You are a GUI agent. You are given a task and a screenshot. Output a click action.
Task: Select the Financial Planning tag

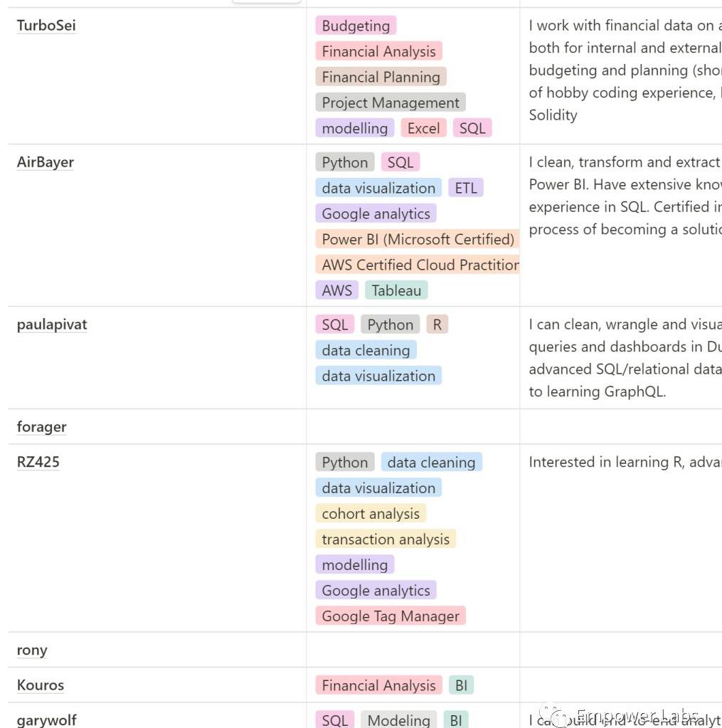tap(381, 77)
